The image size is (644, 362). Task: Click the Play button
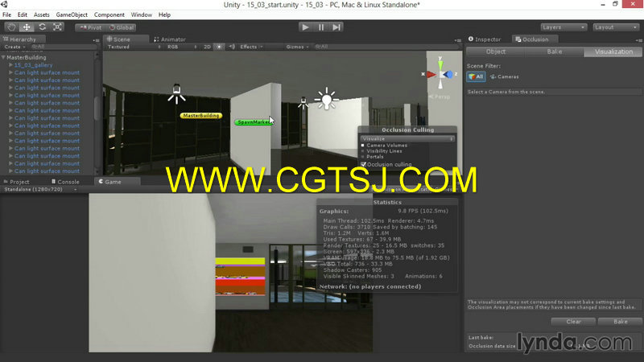tap(305, 27)
